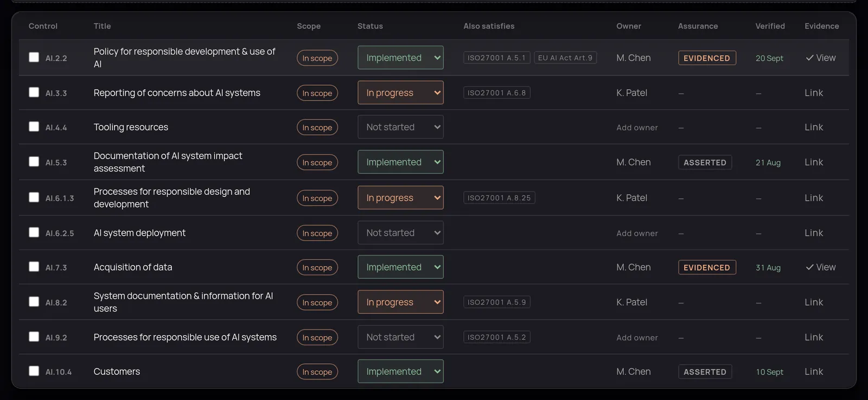
Task: Add owner for Tooling resources
Action: [x=637, y=128]
